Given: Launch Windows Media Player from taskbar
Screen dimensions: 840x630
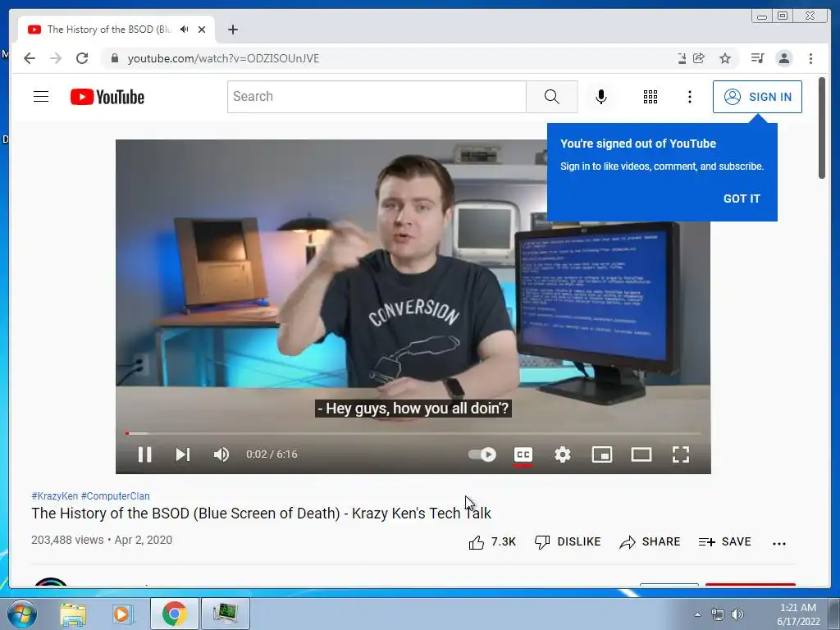Looking at the screenshot, I should tap(122, 614).
